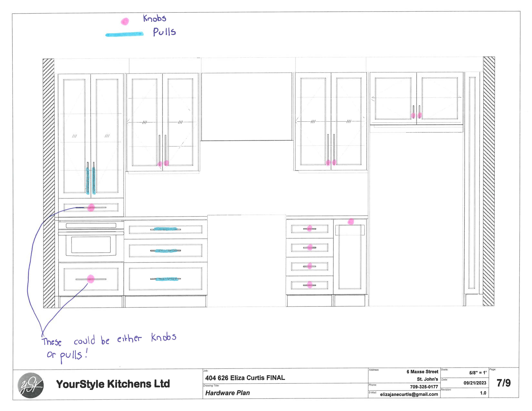Click the YourStyle Kitchens round logo
532x411 pixels.
click(31, 385)
